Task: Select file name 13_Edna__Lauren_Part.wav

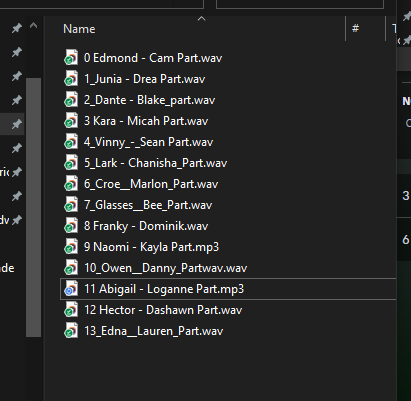Action: click(x=153, y=331)
